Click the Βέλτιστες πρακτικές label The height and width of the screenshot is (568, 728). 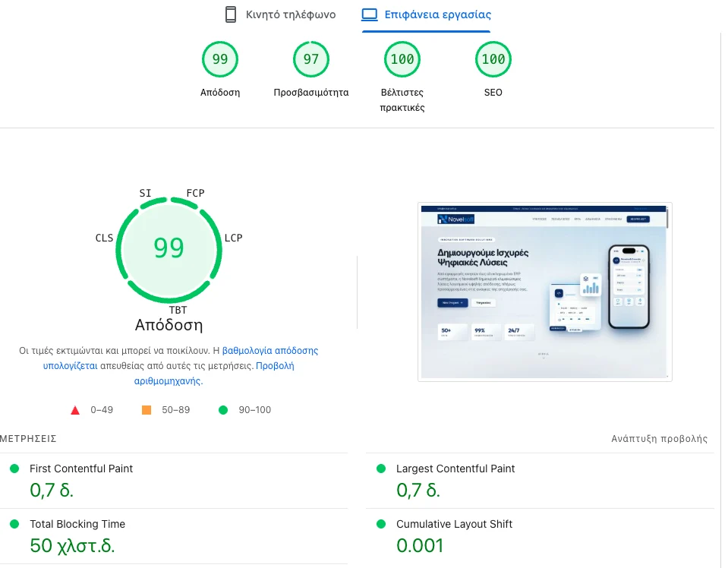pos(402,99)
